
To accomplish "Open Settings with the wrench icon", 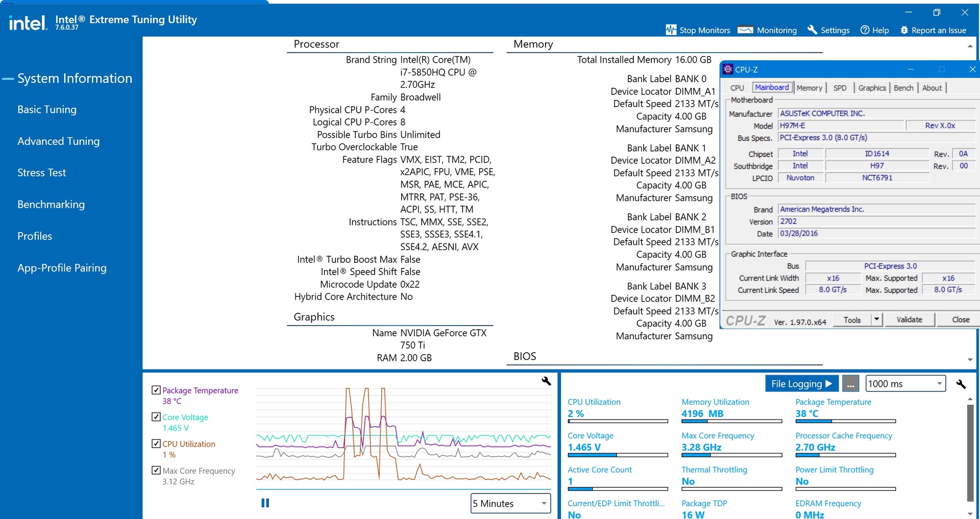I will [812, 30].
